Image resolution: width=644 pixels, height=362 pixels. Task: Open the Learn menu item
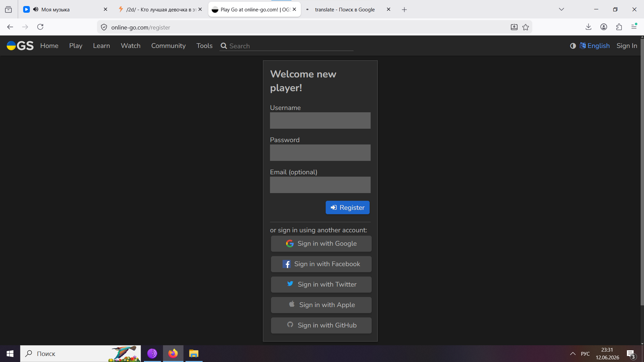[101, 46]
